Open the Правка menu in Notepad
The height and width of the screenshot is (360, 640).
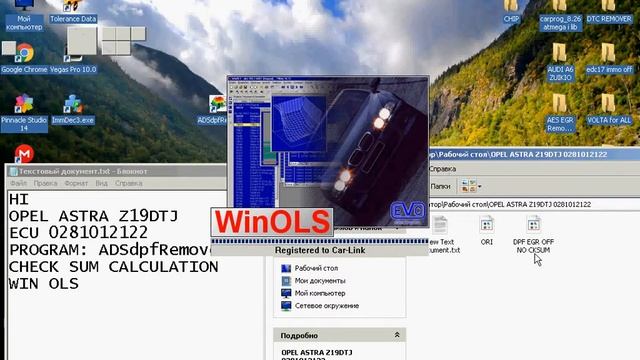(x=45, y=183)
